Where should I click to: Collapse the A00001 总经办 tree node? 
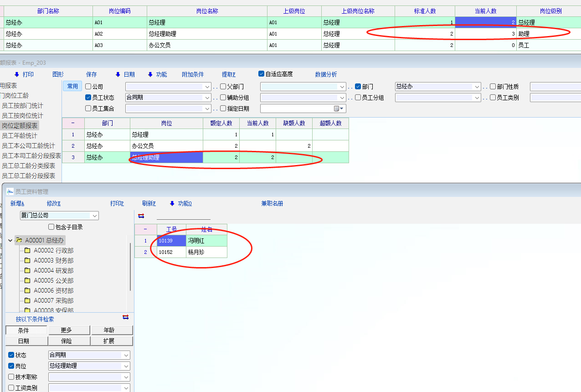point(10,240)
